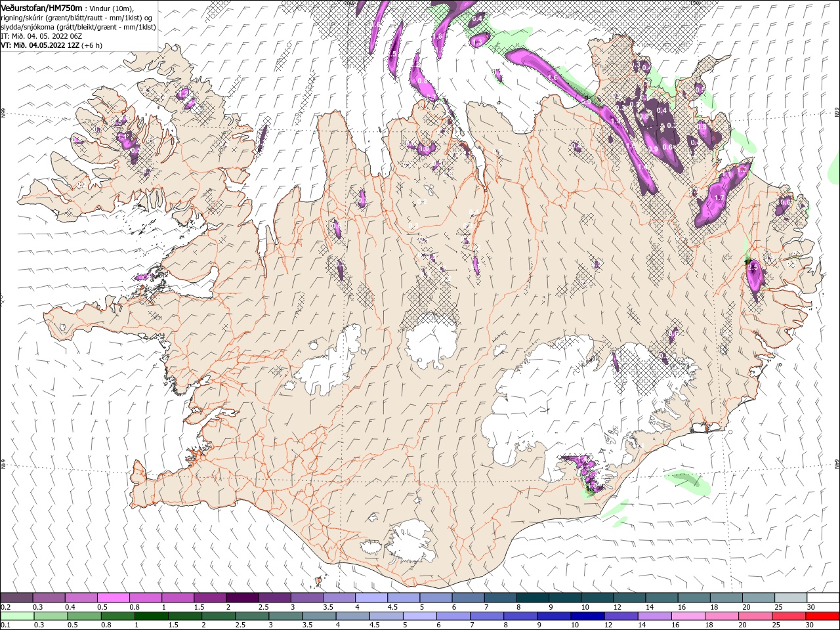Click the 'slydda/snjókoma' legend description line

pos(78,27)
